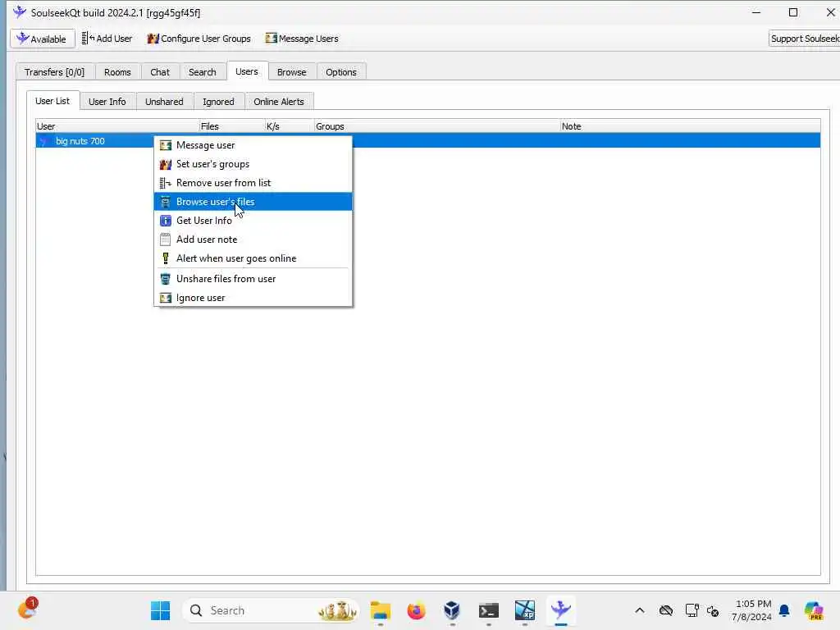Choose Unshare files from user

tap(253, 279)
